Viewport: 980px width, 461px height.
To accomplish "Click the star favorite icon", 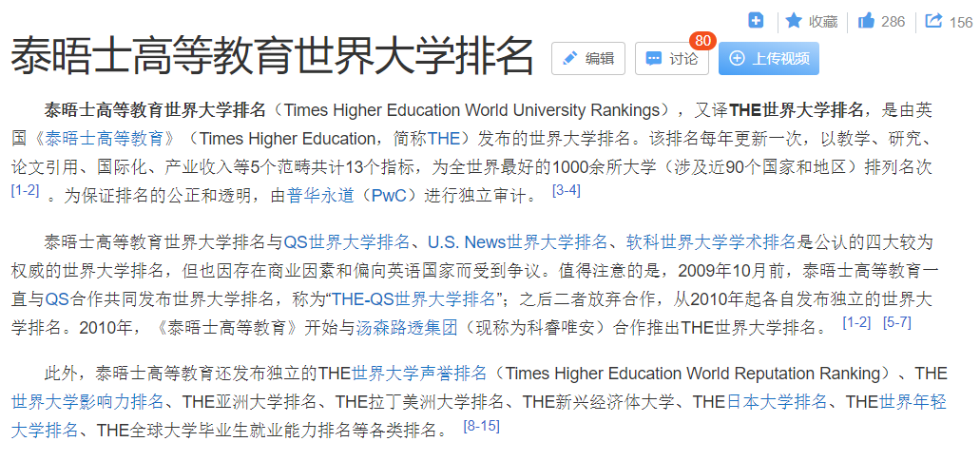I will pos(793,21).
